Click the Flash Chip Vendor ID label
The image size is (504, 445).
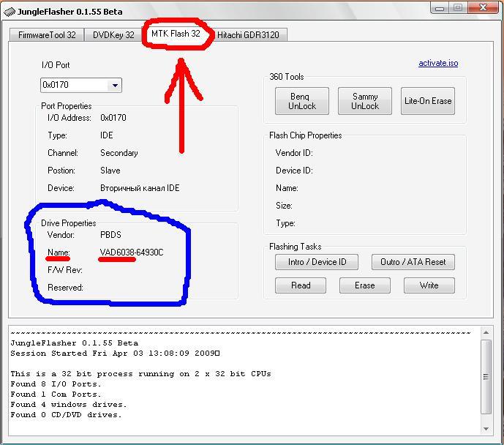[294, 153]
